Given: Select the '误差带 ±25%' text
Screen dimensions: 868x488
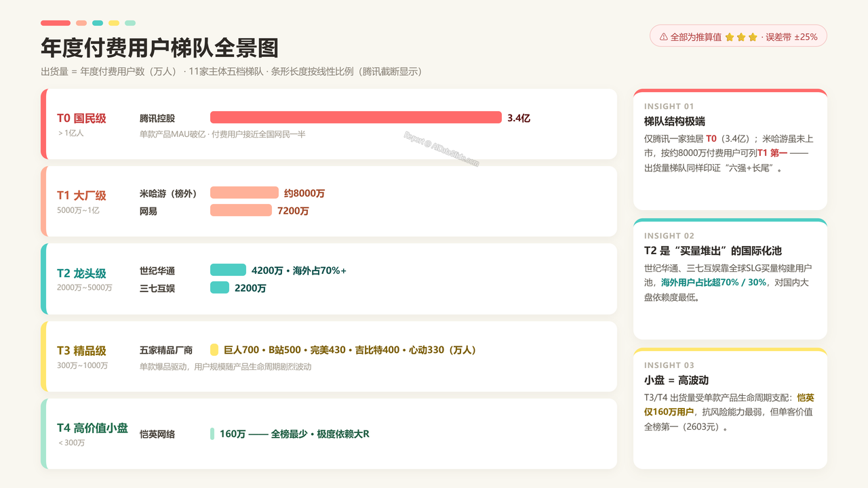Looking at the screenshot, I should (791, 37).
